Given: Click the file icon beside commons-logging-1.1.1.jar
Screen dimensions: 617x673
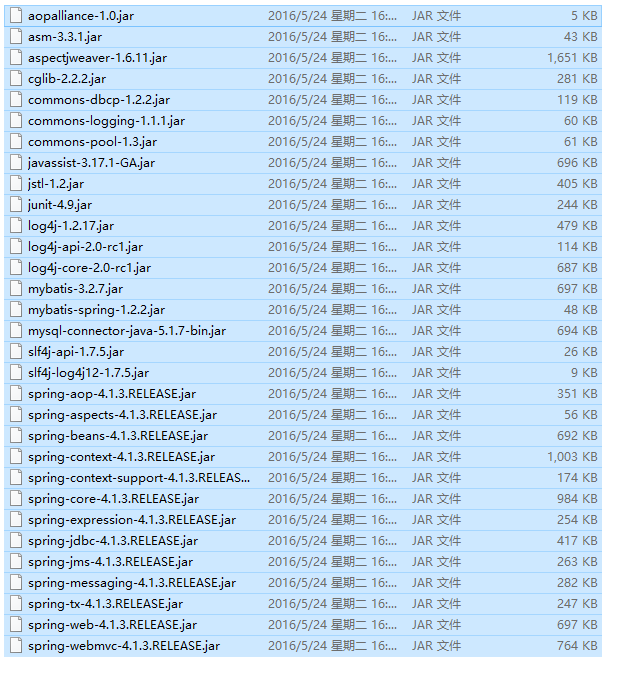Looking at the screenshot, I should coord(16,121).
